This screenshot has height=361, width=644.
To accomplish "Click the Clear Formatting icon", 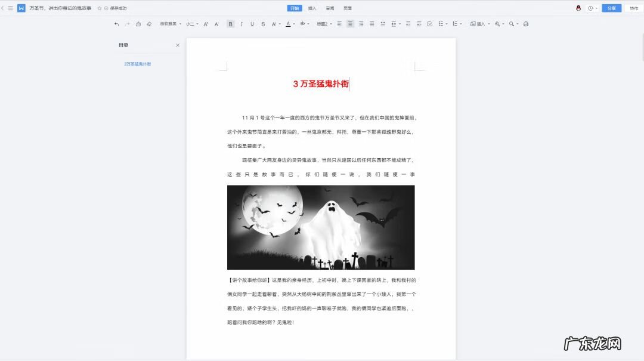I will [x=149, y=24].
